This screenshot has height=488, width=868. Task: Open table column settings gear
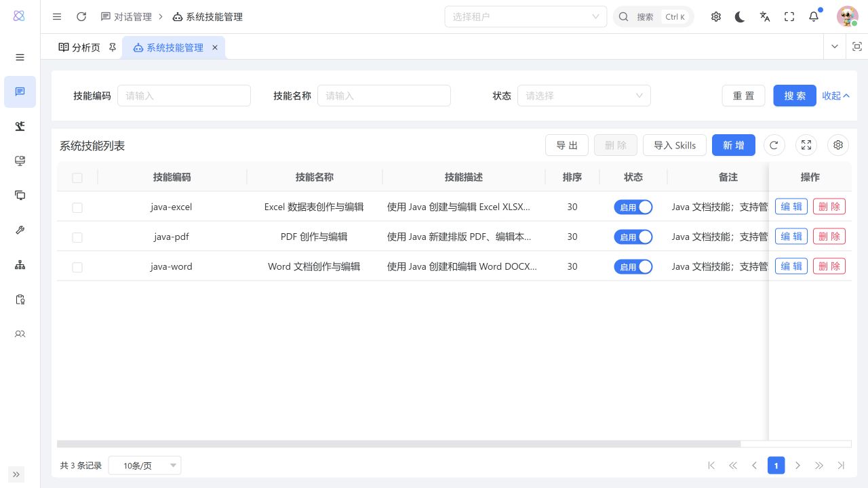(838, 145)
